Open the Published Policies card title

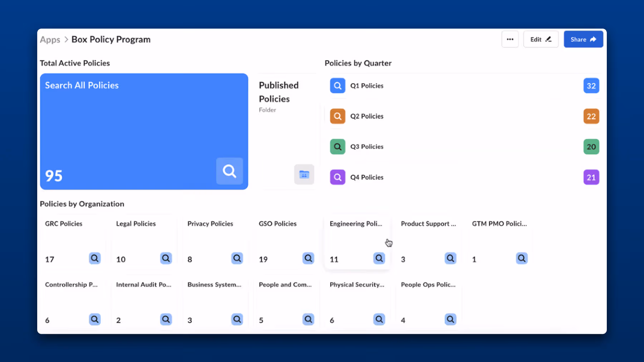(x=279, y=92)
